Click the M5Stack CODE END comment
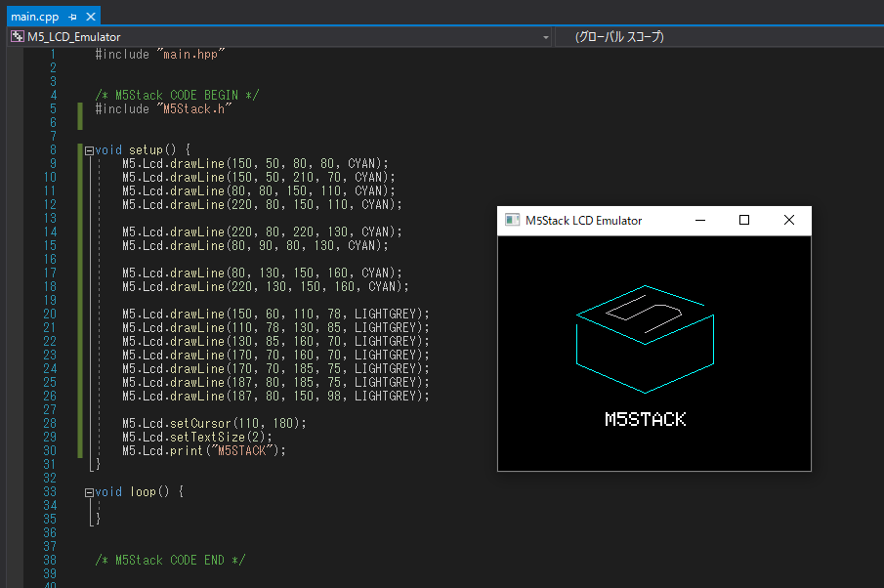The height and width of the screenshot is (588, 884). (x=170, y=560)
